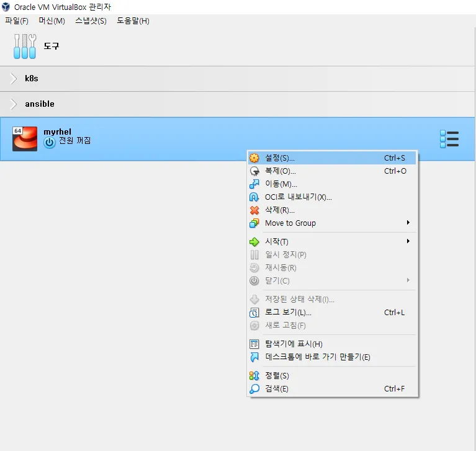Image resolution: width=476 pixels, height=451 pixels.
Task: Click the gray power close icon
Action: click(254, 281)
